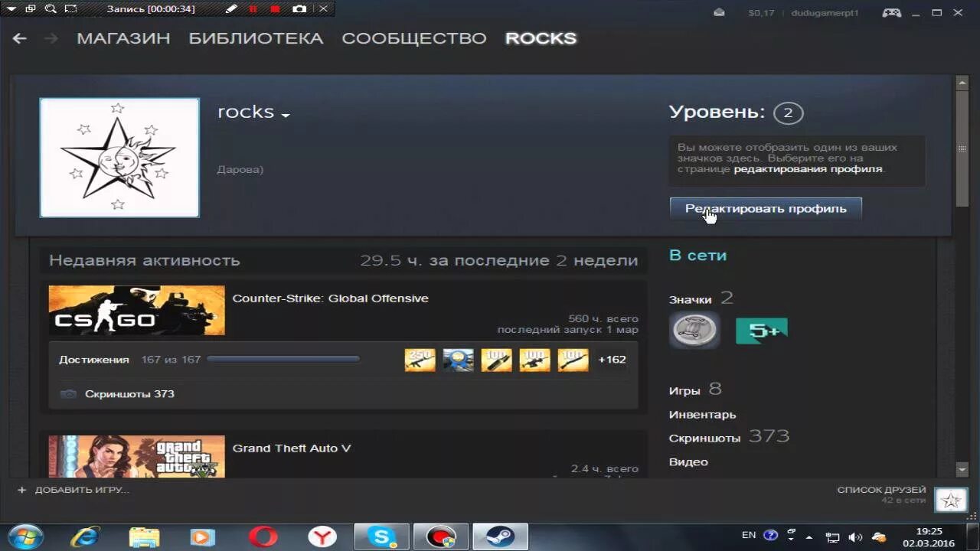This screenshot has height=551, width=980.
Task: Go back with the left arrow
Action: tap(20, 38)
